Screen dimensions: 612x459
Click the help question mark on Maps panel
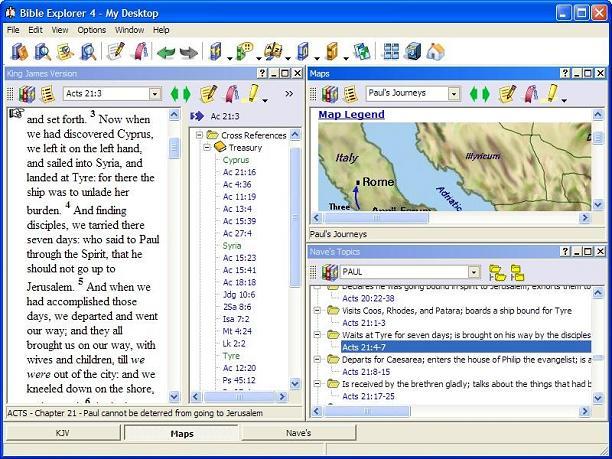pos(565,74)
